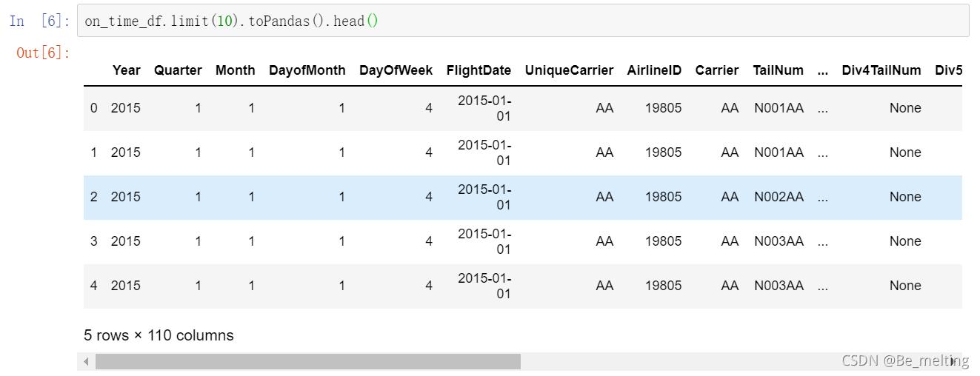Image resolution: width=980 pixels, height=376 pixels.
Task: Click the FlightDate column header
Action: (x=479, y=70)
